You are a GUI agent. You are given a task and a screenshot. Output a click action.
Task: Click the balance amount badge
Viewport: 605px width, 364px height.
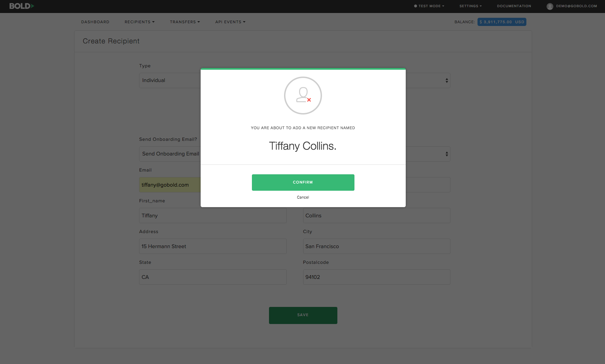click(x=502, y=22)
